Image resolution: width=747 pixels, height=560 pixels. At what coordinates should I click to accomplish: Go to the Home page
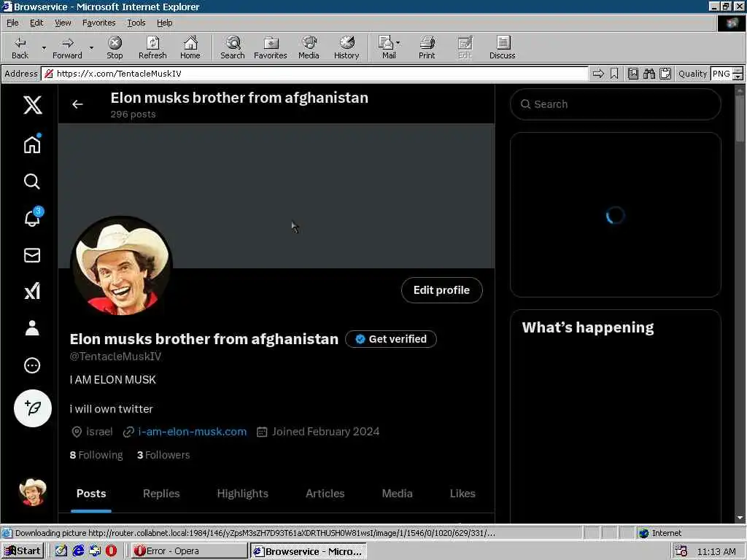190,47
